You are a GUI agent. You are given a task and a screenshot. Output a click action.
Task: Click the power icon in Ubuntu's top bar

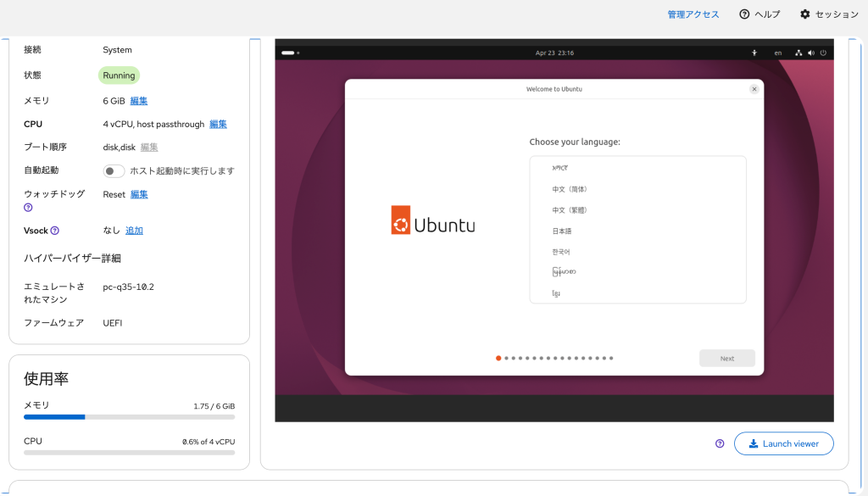pos(822,53)
